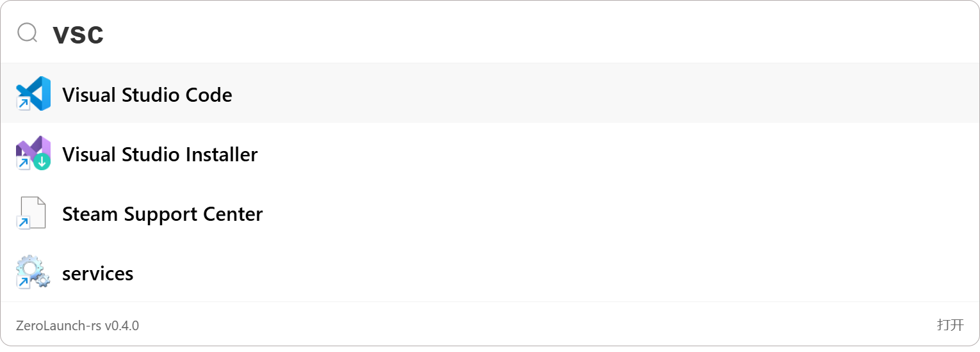Viewport: 980px width, 352px height.
Task: Click the green download badge on the Installer icon
Action: [x=42, y=162]
